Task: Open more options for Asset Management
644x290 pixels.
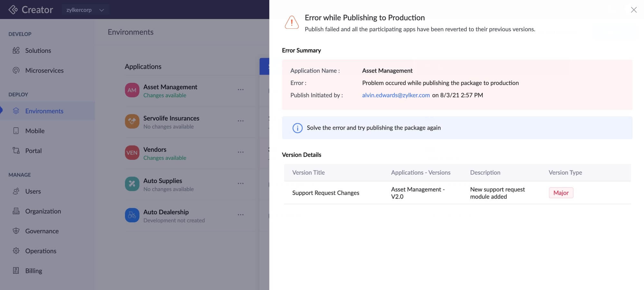Action: (x=241, y=90)
